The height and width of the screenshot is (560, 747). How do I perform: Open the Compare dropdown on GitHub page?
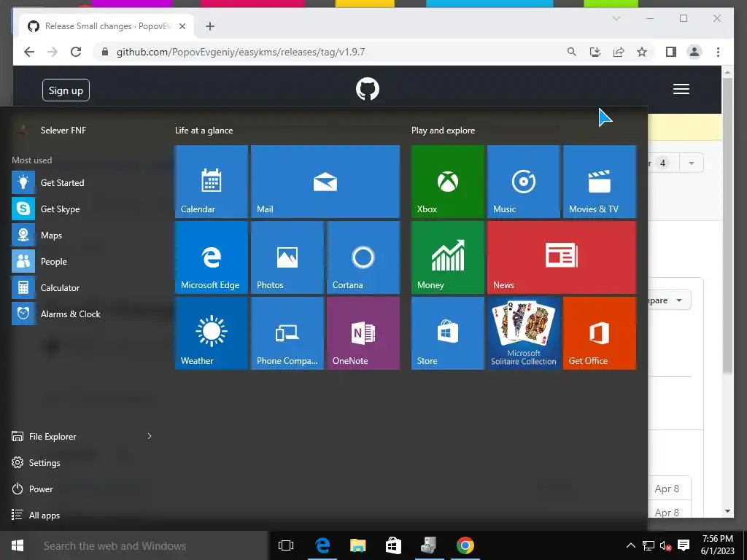[x=668, y=300]
